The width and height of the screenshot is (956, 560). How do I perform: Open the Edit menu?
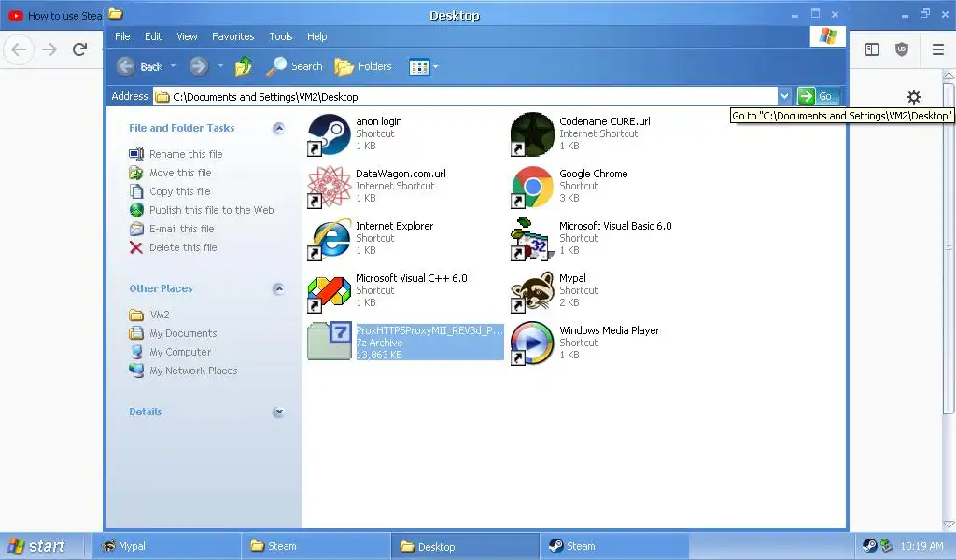coord(153,36)
